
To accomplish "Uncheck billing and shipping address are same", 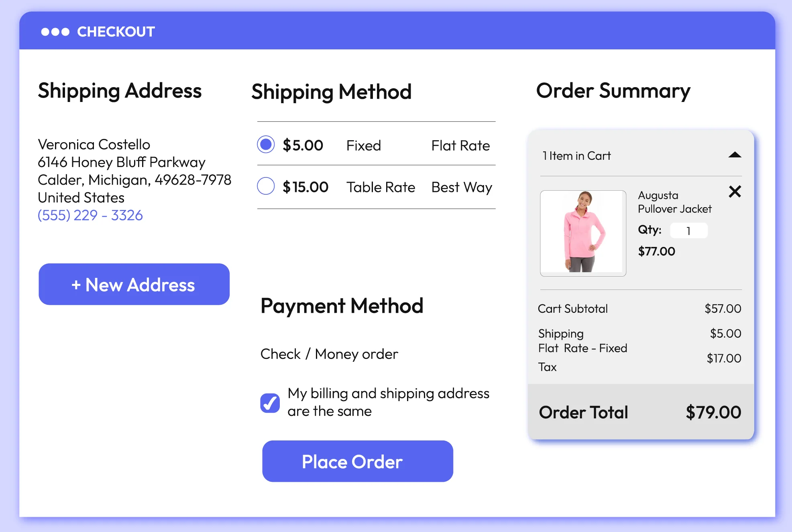I will tap(270, 403).
